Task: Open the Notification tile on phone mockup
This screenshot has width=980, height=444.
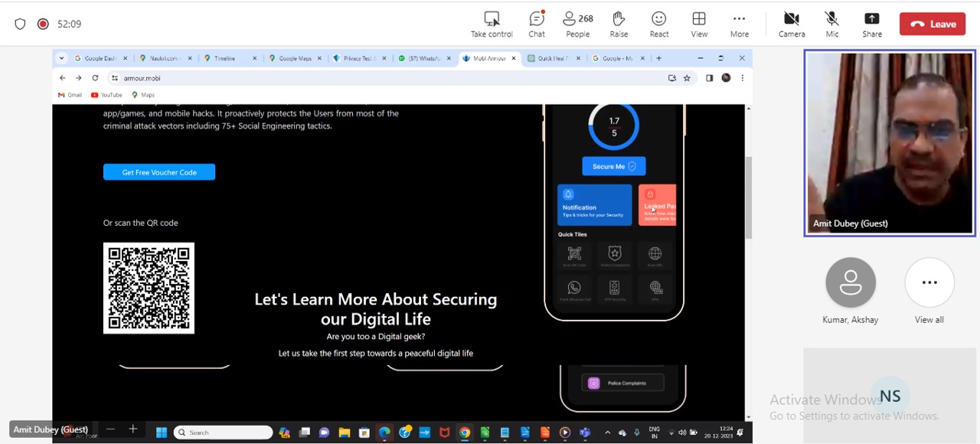Action: 595,205
